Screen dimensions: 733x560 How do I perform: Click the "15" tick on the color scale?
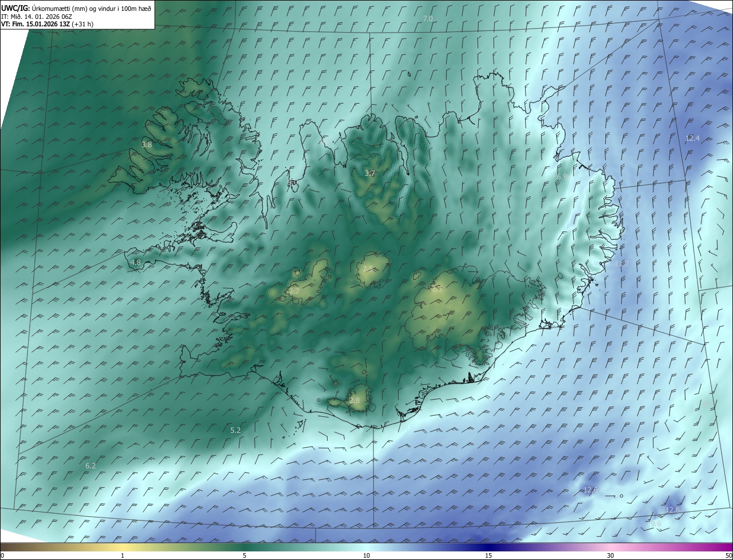click(488, 556)
